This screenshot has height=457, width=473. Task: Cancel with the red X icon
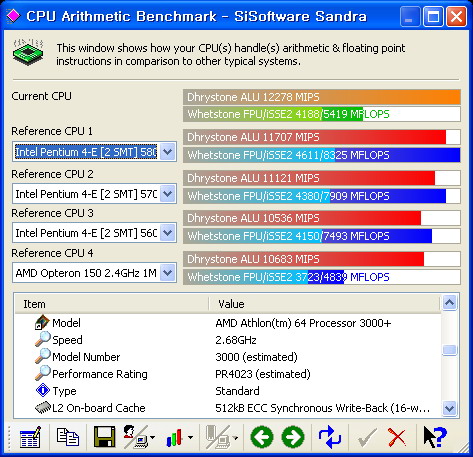click(397, 437)
